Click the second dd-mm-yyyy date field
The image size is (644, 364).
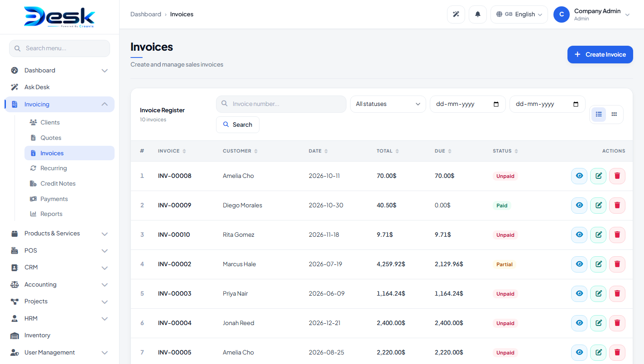point(548,104)
